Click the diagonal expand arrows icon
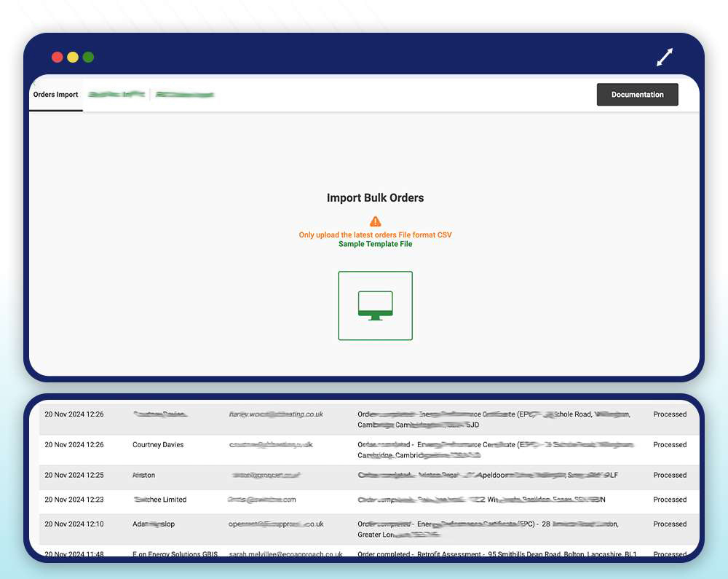 click(665, 57)
